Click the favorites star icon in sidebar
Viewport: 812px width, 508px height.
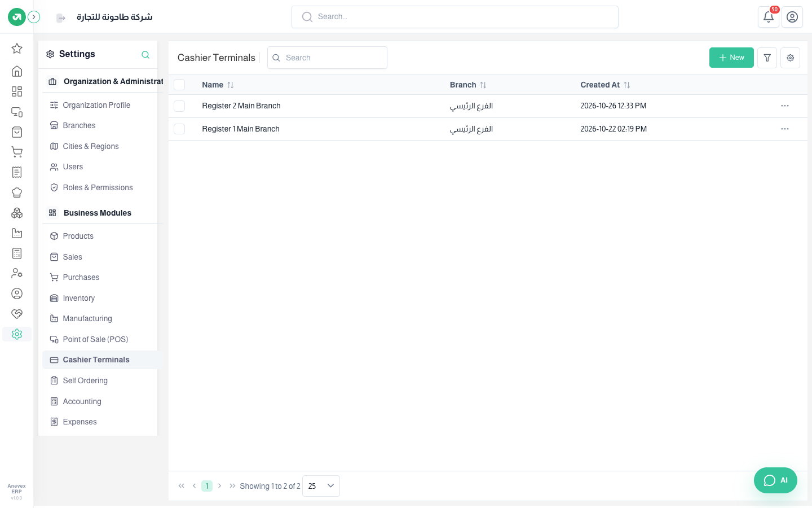17,49
